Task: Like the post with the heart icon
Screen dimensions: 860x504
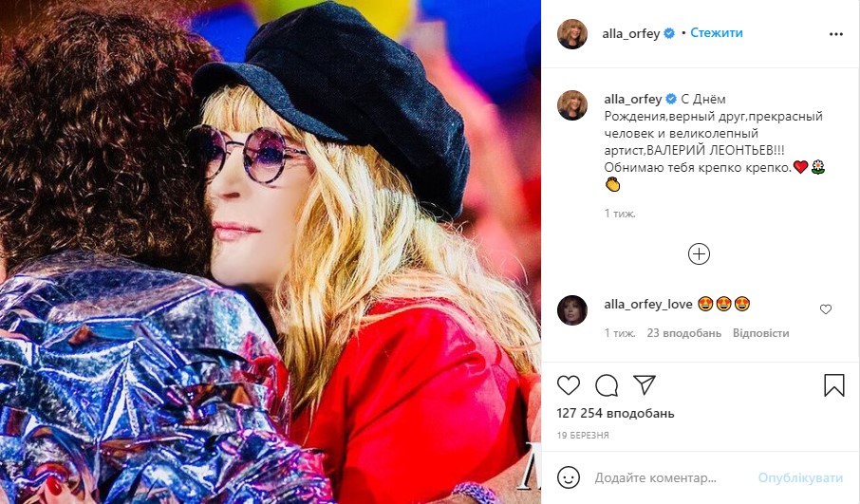Action: (x=569, y=384)
